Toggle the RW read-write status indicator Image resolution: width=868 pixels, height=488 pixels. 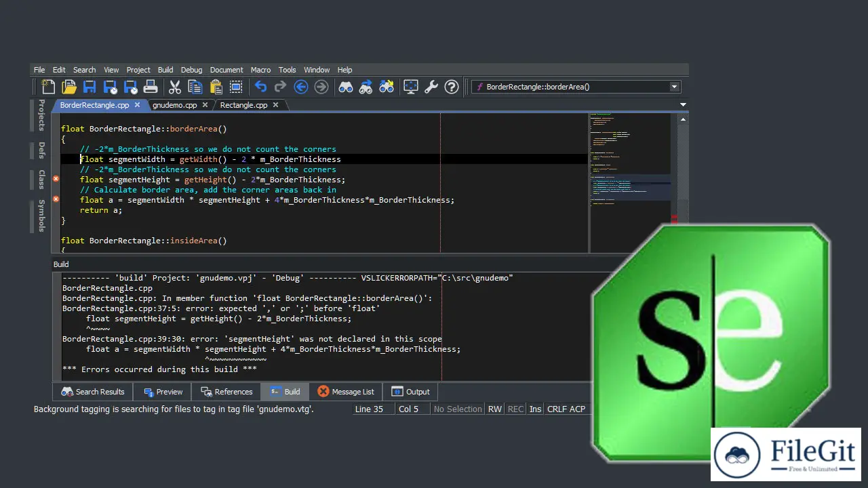tap(495, 409)
